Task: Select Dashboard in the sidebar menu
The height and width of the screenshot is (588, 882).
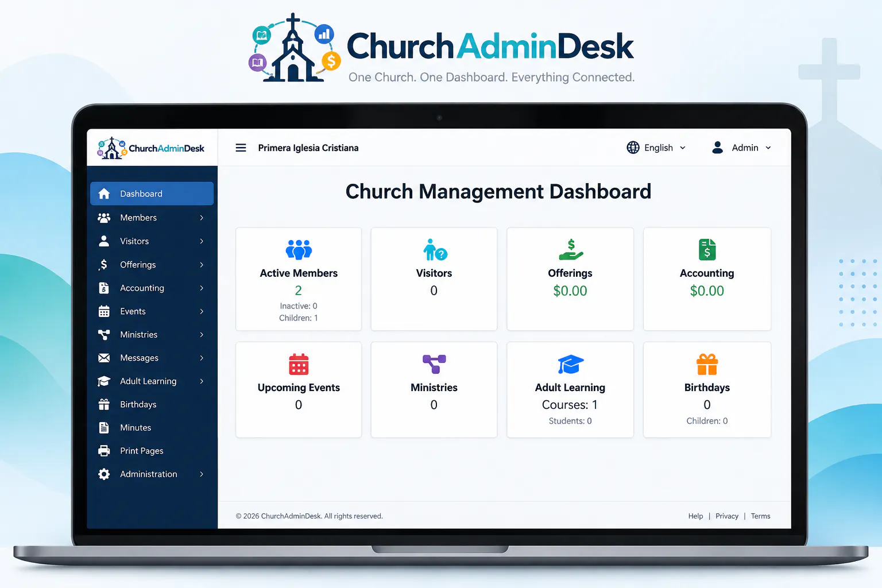Action: [152, 194]
